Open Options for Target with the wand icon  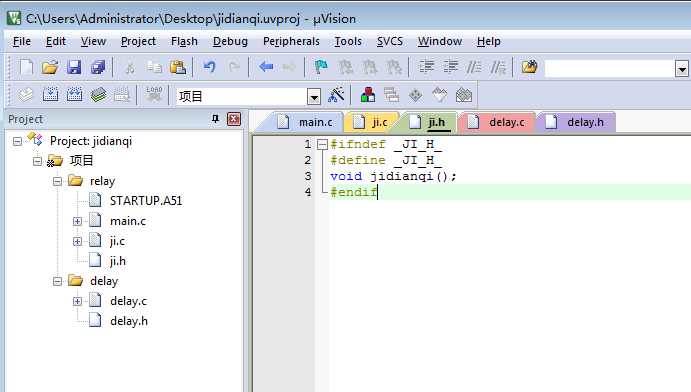click(x=336, y=95)
